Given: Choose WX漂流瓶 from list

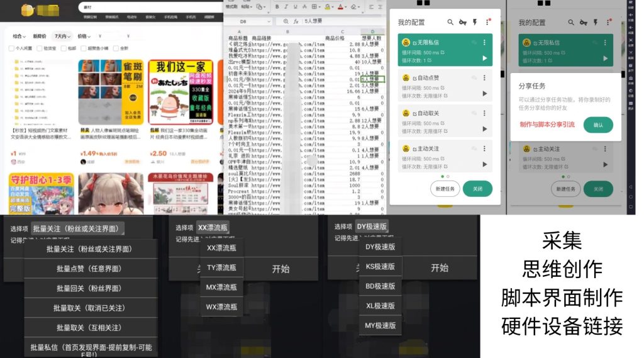Looking at the screenshot, I should click(x=221, y=306).
